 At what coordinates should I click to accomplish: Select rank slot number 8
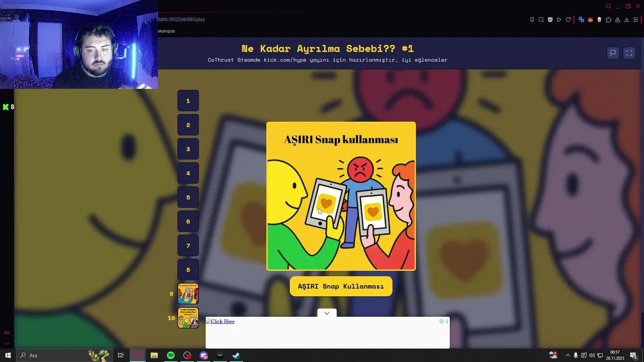(x=188, y=269)
